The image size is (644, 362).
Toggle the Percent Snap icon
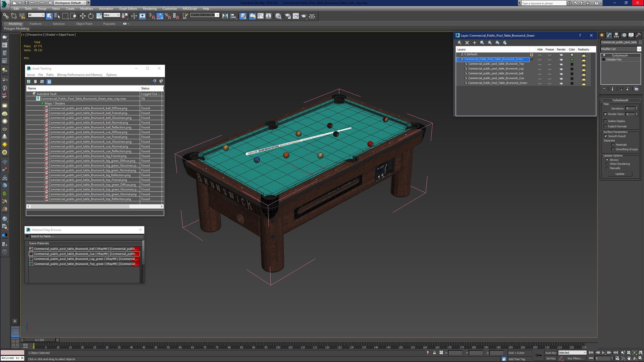point(168,16)
